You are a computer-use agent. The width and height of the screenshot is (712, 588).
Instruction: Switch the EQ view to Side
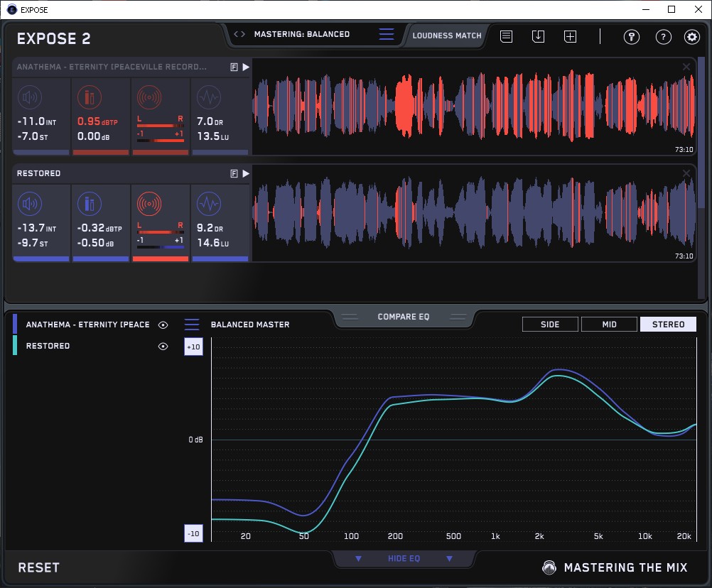550,325
